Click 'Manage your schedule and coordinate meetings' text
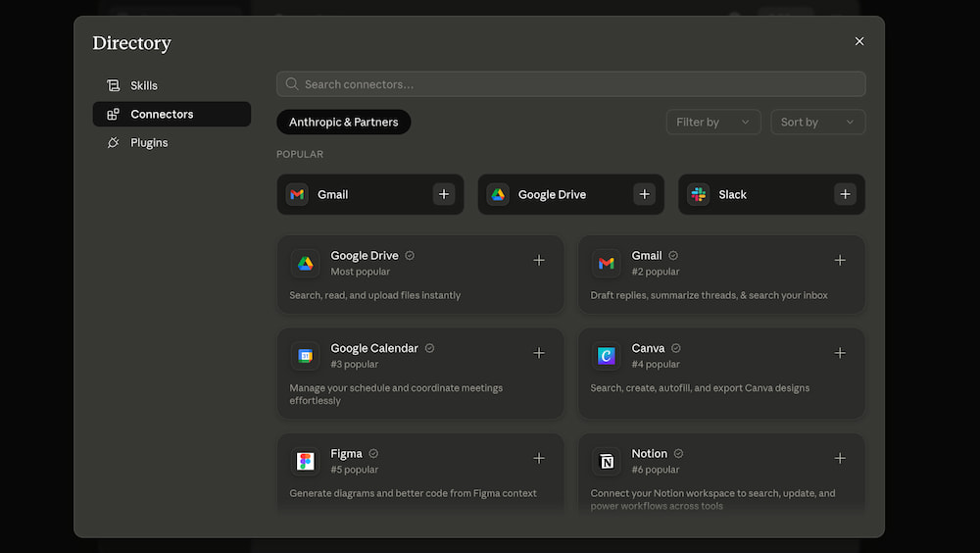The width and height of the screenshot is (980, 553). (x=396, y=394)
